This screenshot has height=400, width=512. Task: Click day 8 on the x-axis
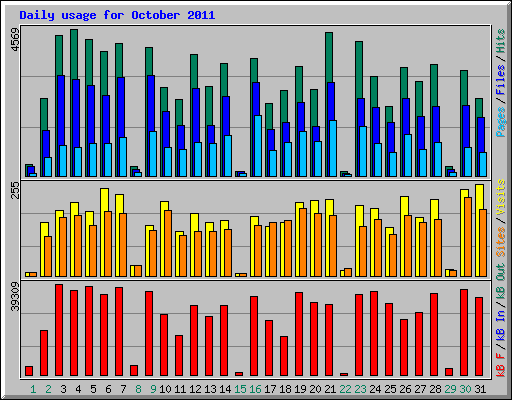[x=138, y=389]
